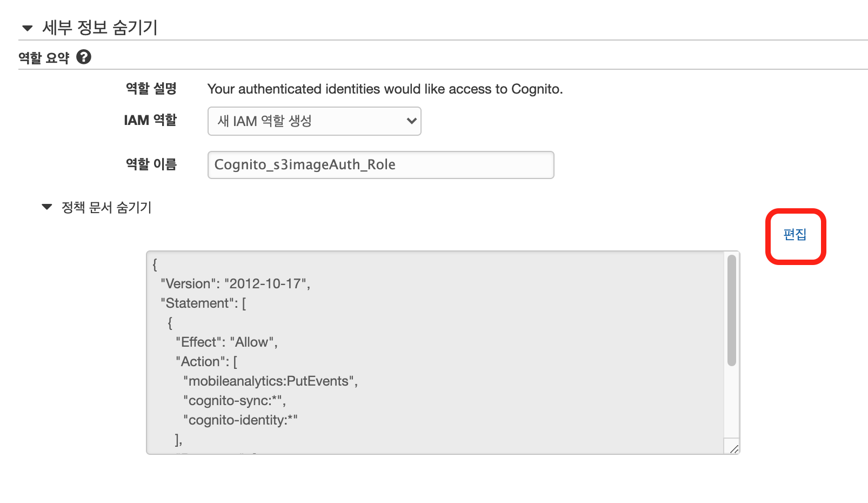This screenshot has width=868, height=503.
Task: Click the 편집 link
Action: pos(795,235)
